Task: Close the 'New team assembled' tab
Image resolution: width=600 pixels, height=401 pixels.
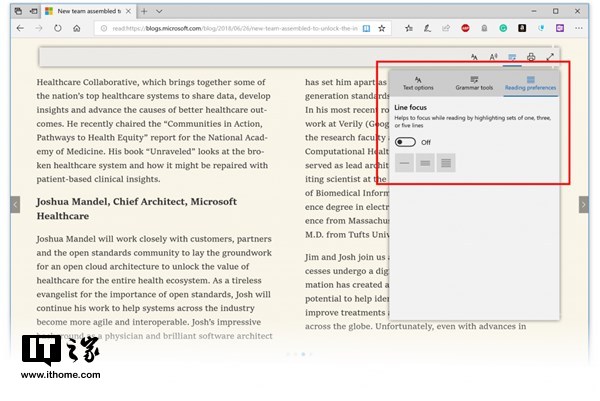Action: (129, 11)
